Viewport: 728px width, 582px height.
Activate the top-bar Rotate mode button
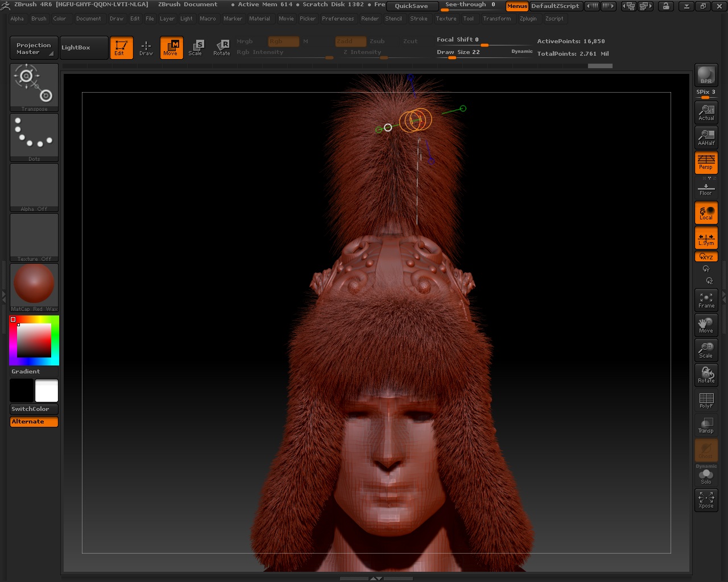click(x=221, y=48)
